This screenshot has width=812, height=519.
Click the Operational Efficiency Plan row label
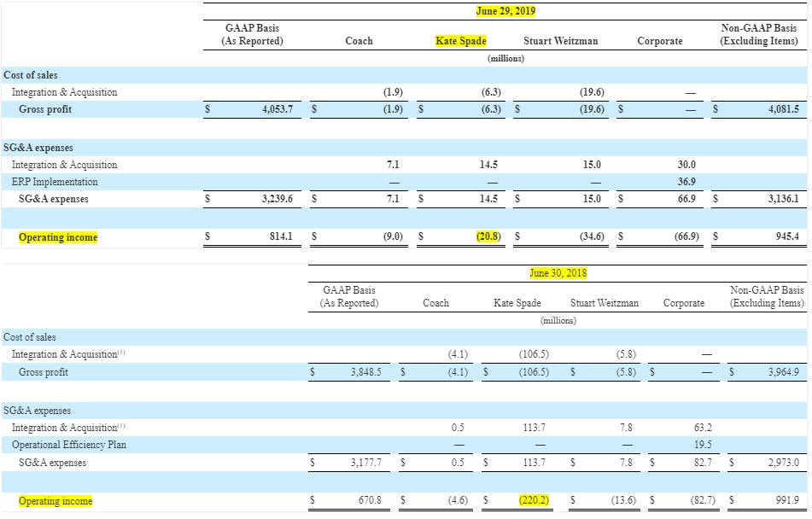[69, 445]
